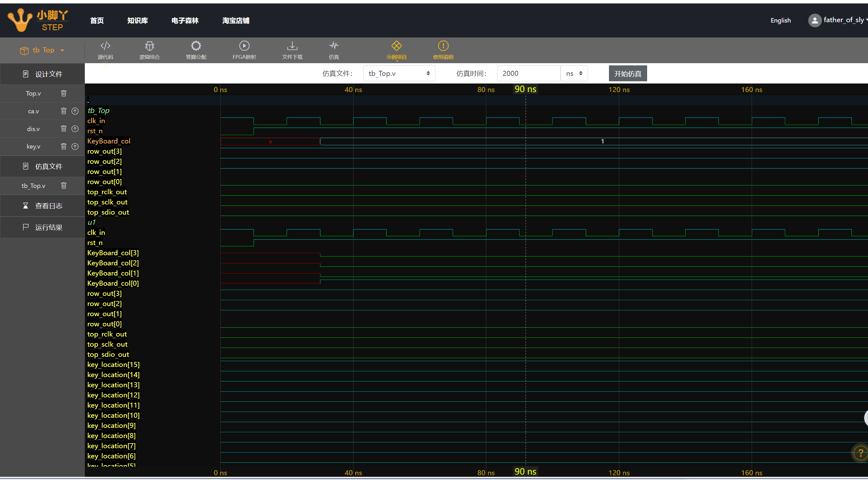Open example projects diamond icon
The height and width of the screenshot is (480, 868).
(x=396, y=46)
